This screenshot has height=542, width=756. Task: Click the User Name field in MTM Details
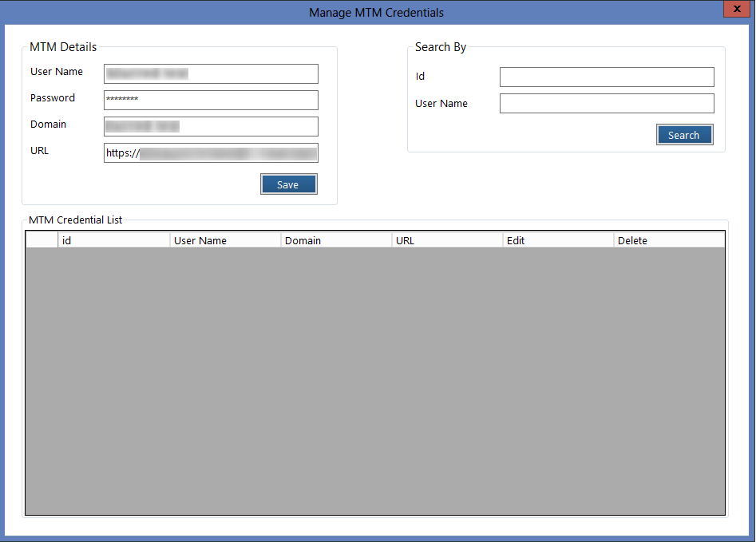point(211,73)
